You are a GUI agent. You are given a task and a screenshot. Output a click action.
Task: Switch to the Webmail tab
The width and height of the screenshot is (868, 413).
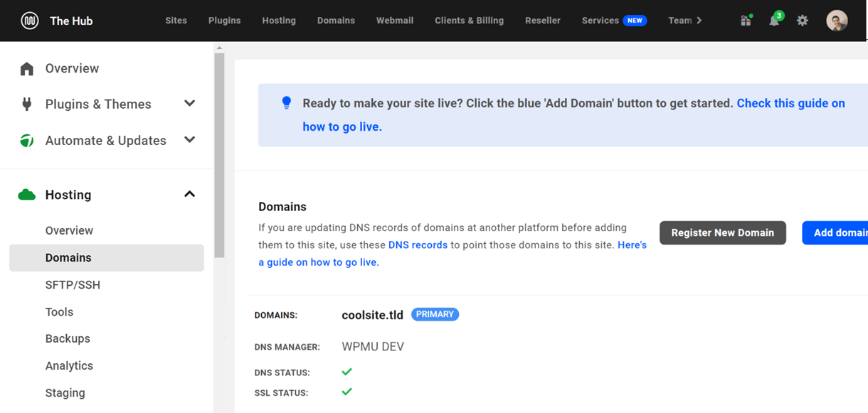pyautogui.click(x=395, y=21)
